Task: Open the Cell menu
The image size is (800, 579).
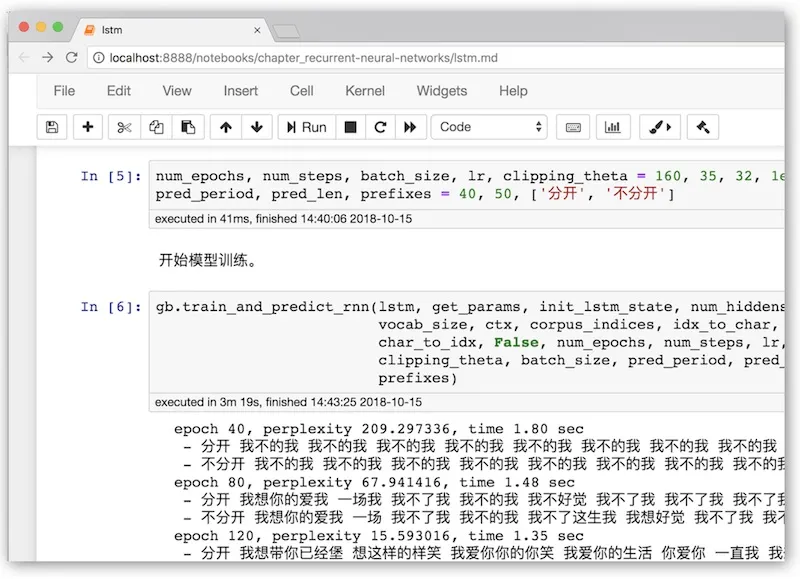Action: point(302,91)
